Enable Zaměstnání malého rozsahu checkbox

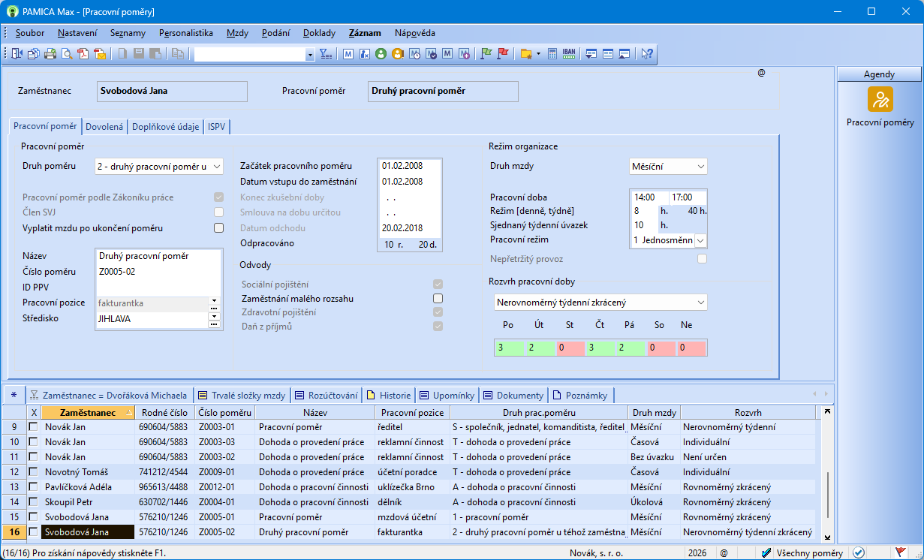[x=438, y=299]
